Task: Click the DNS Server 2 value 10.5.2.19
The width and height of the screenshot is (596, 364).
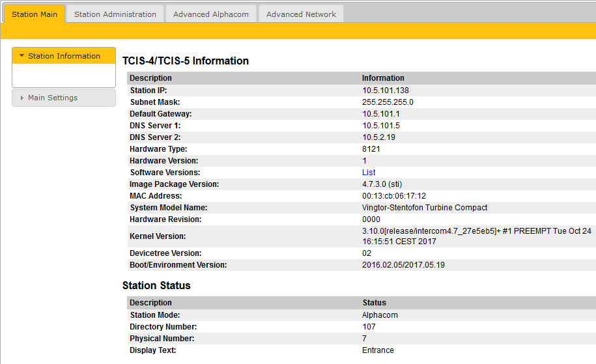Action: tap(378, 137)
